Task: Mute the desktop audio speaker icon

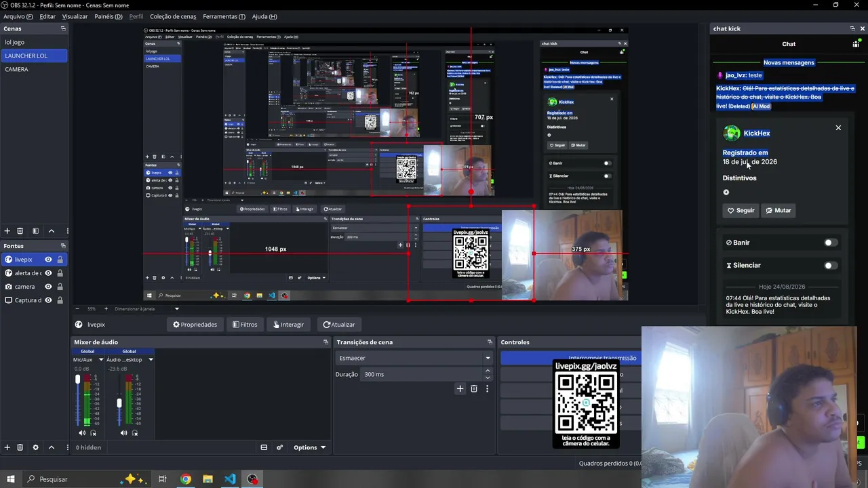Action: point(123,433)
